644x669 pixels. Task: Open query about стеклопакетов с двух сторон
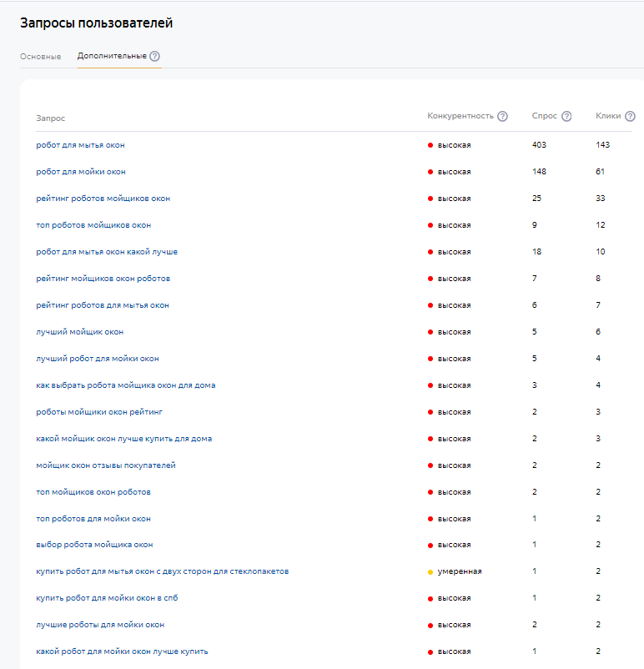(162, 571)
